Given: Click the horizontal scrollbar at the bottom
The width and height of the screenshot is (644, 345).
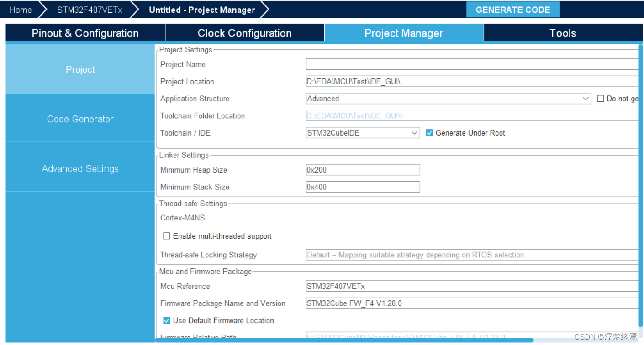Looking at the screenshot, I should point(344,340).
